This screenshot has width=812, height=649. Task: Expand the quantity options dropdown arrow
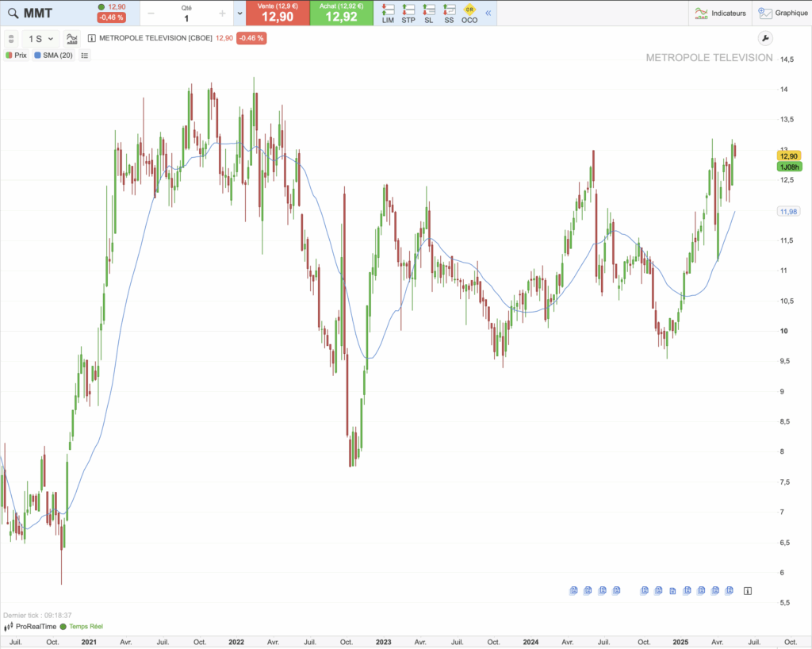coord(239,13)
